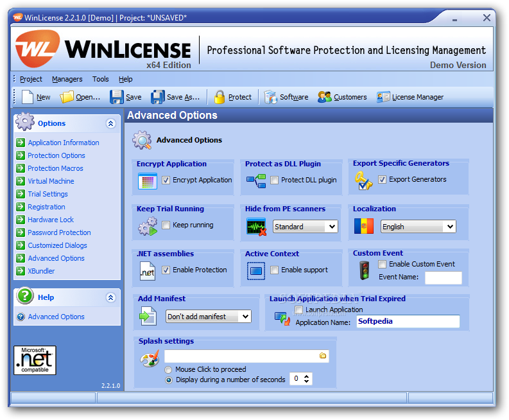Click the Splash settings paint palette icon
Image resolution: width=509 pixels, height=420 pixels.
click(150, 358)
